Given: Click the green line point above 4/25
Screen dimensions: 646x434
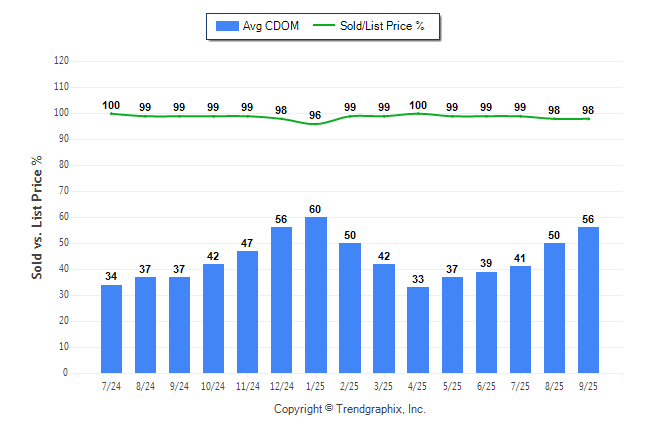Looking at the screenshot, I should 417,114.
